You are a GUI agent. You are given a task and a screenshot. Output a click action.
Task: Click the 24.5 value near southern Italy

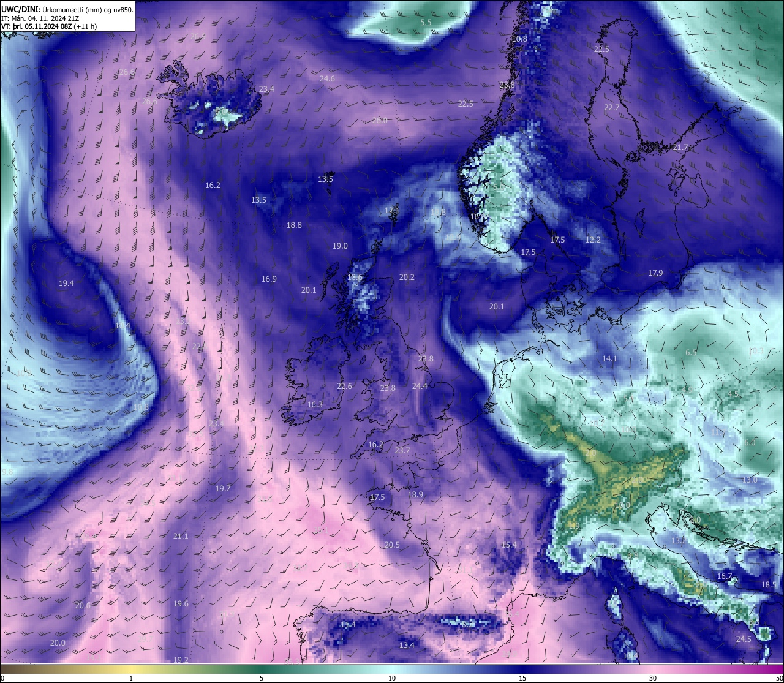coord(744,639)
